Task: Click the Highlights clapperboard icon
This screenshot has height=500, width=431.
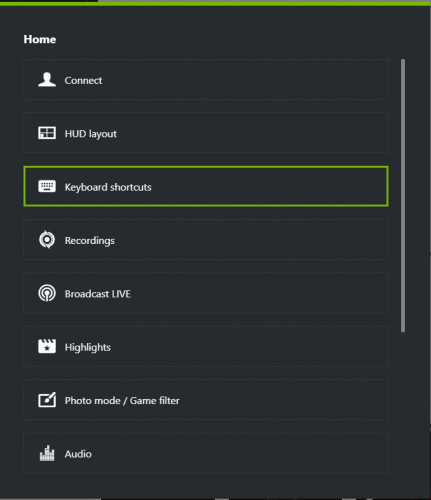Action: (47, 346)
